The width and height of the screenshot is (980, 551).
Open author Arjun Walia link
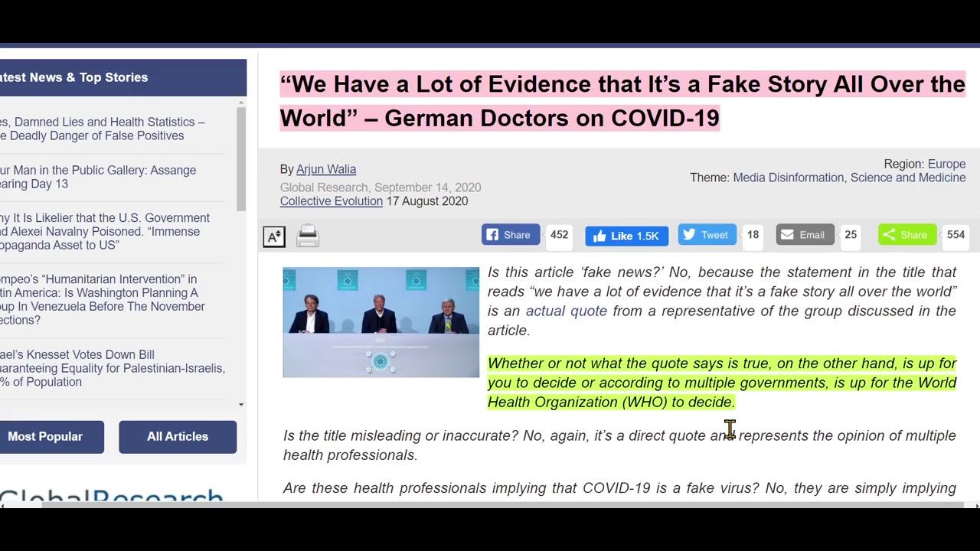click(326, 169)
